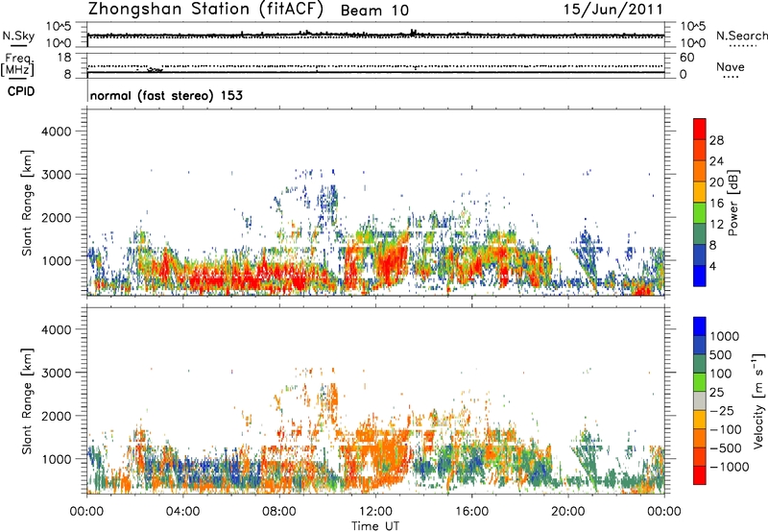Click the velocity colorbar value '-1000'
The width and height of the screenshot is (768, 532).
click(729, 467)
